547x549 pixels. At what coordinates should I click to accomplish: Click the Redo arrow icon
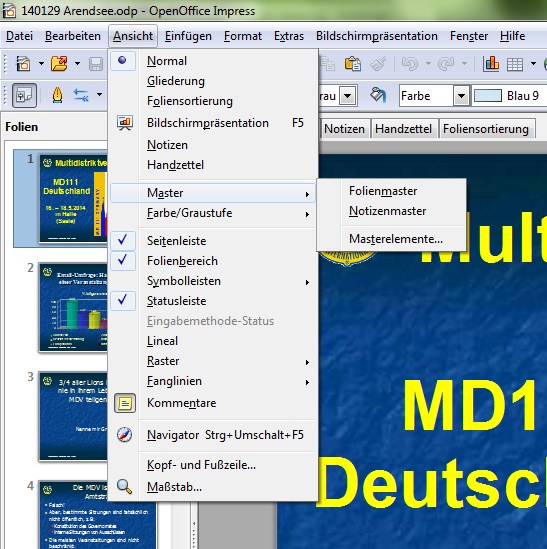446,64
